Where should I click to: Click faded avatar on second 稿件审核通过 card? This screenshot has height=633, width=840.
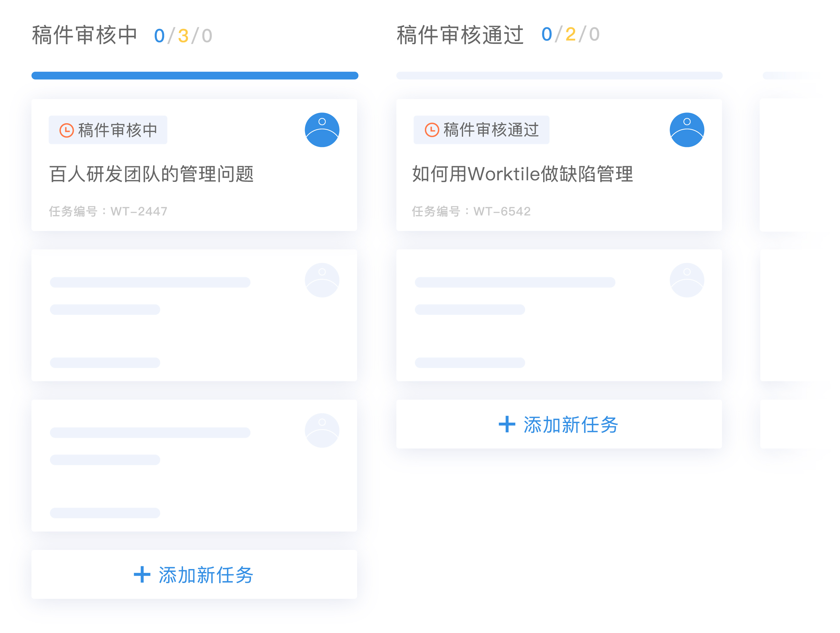pos(687,280)
